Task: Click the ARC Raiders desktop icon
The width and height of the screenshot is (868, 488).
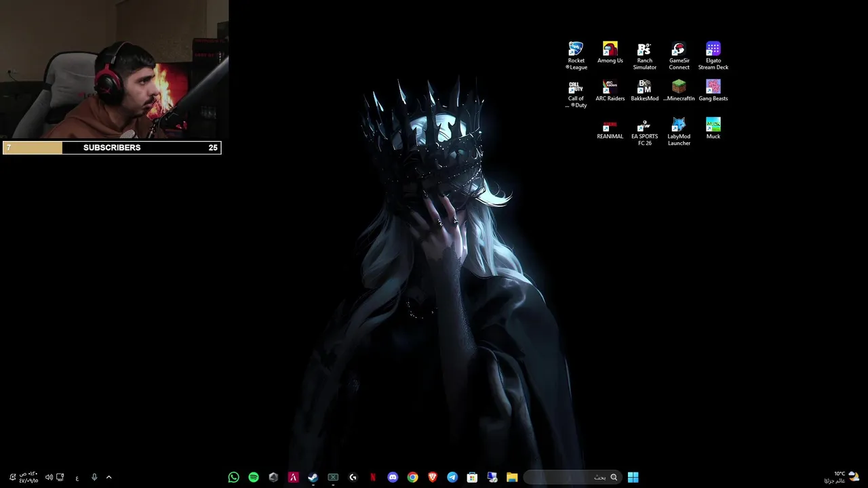Action: tap(610, 91)
